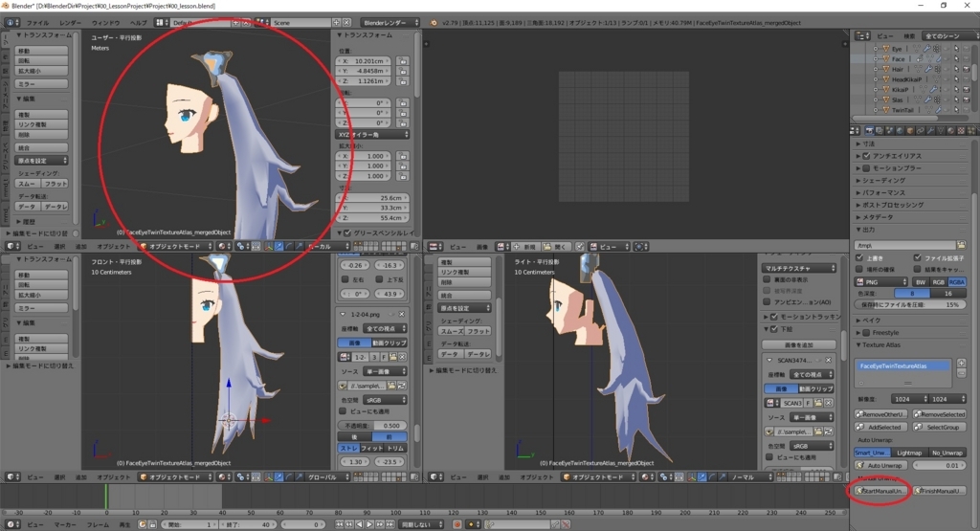
Task: Enable the モーションブラー checkbox
Action: (866, 168)
